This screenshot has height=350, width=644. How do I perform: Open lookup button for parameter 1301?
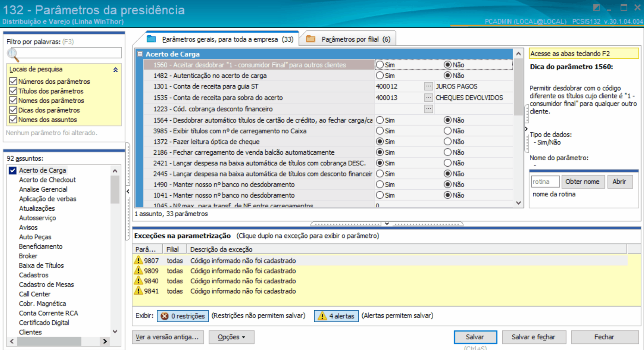tap(429, 86)
